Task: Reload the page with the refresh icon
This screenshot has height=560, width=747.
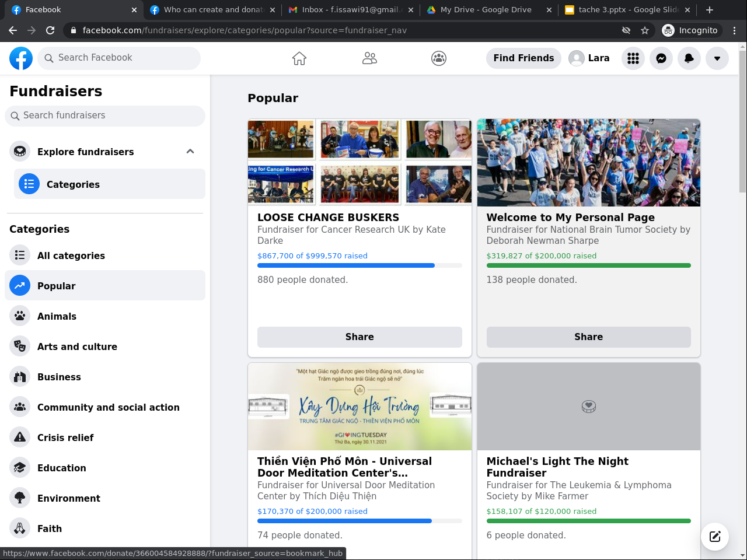Action: pyautogui.click(x=50, y=30)
